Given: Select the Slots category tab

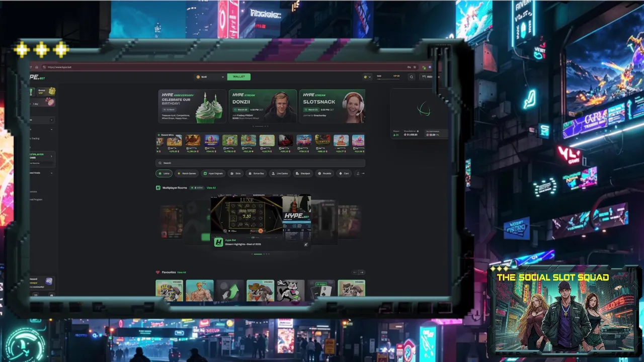Looking at the screenshot, I should (x=236, y=173).
